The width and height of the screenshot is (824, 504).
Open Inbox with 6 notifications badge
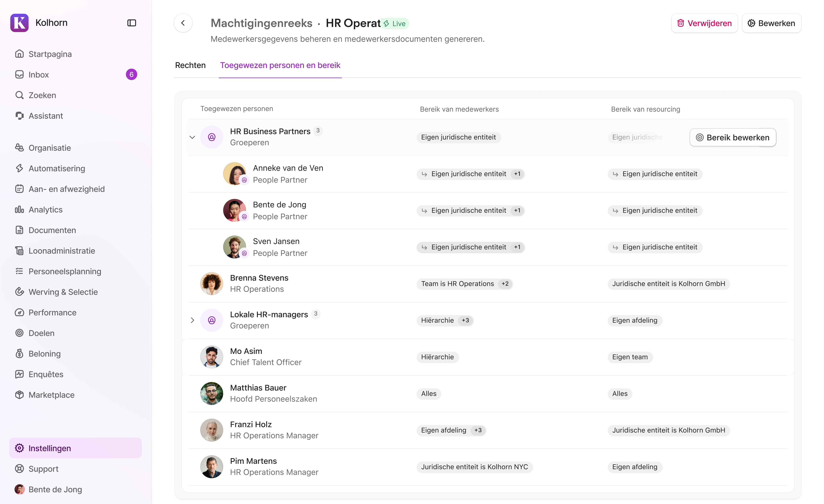tap(39, 74)
